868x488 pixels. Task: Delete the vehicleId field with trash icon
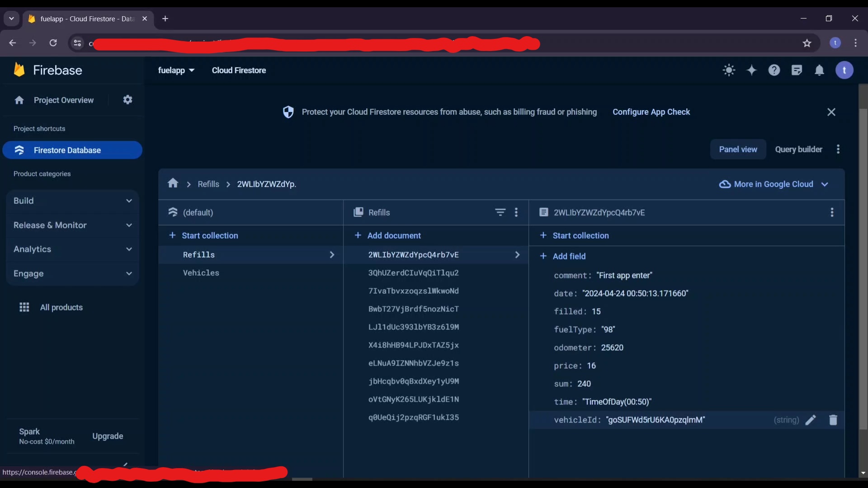pyautogui.click(x=833, y=420)
